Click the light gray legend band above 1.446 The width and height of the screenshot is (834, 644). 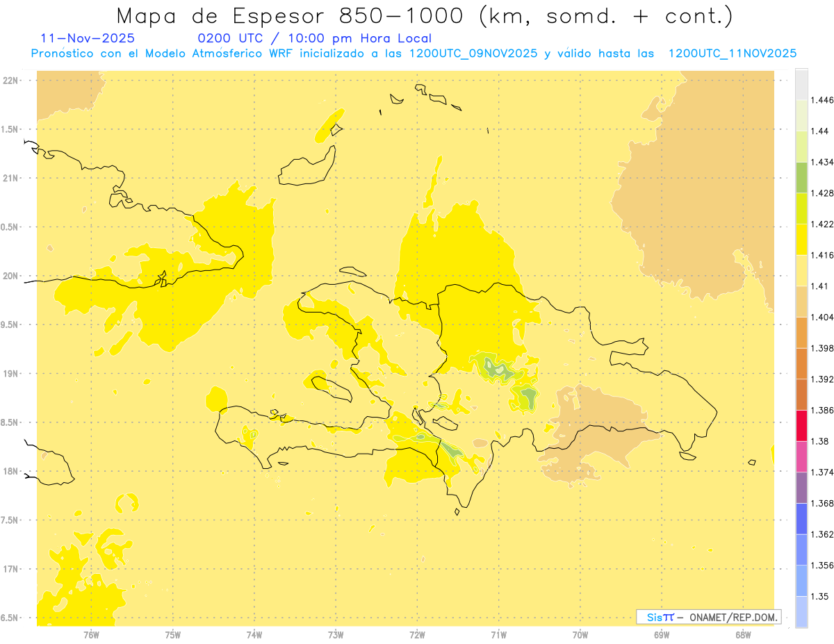coord(801,84)
